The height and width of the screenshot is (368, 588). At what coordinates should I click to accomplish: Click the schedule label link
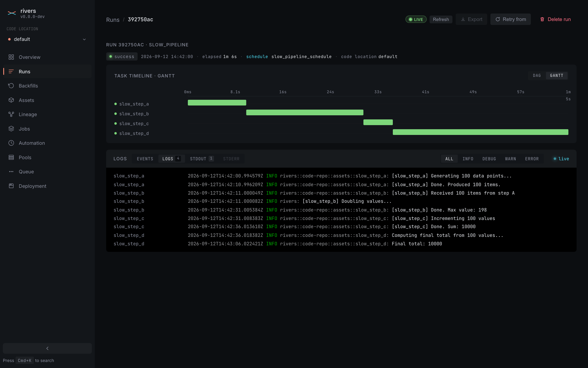[257, 56]
